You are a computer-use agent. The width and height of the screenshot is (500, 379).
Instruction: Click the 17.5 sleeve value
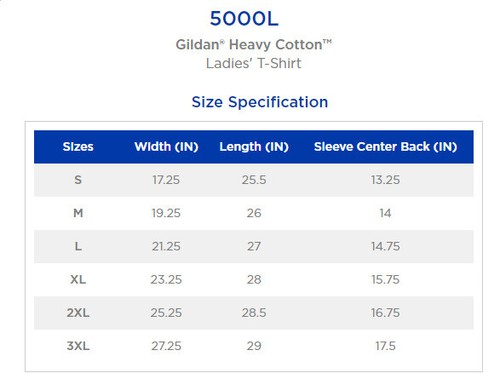[x=385, y=346]
